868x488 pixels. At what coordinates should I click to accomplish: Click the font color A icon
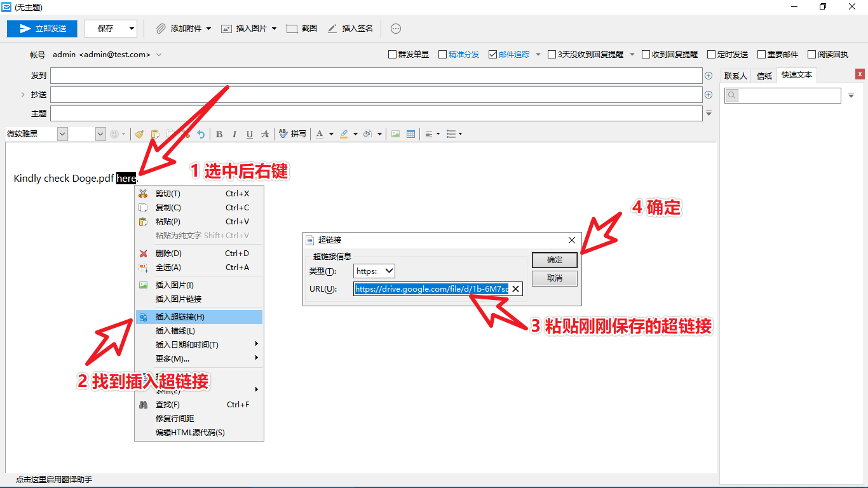(320, 134)
